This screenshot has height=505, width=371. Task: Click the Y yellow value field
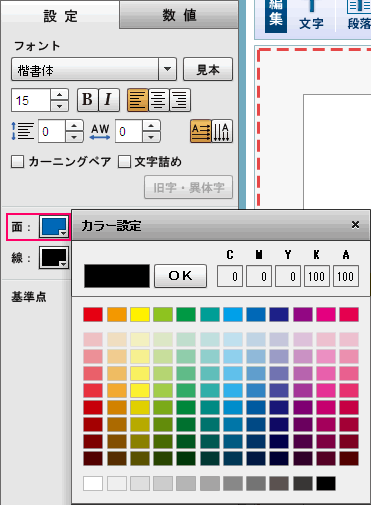tap(288, 276)
